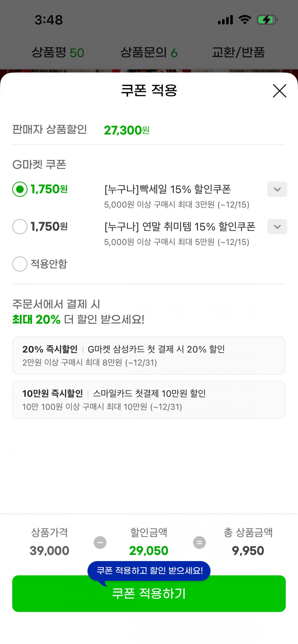The image size is (298, 644).
Task: Tap the Wi-Fi icon in status bar
Action: [x=245, y=20]
